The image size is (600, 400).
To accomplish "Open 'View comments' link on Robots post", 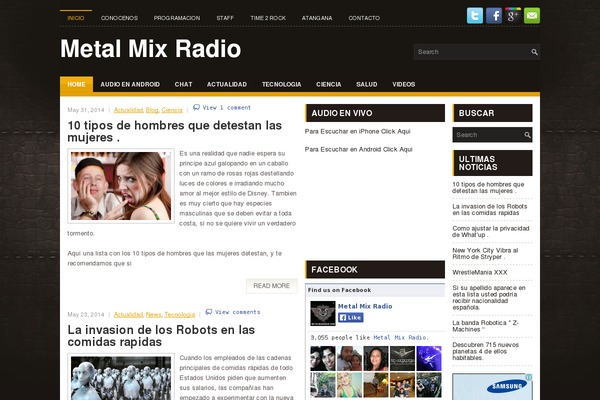I will click(237, 312).
